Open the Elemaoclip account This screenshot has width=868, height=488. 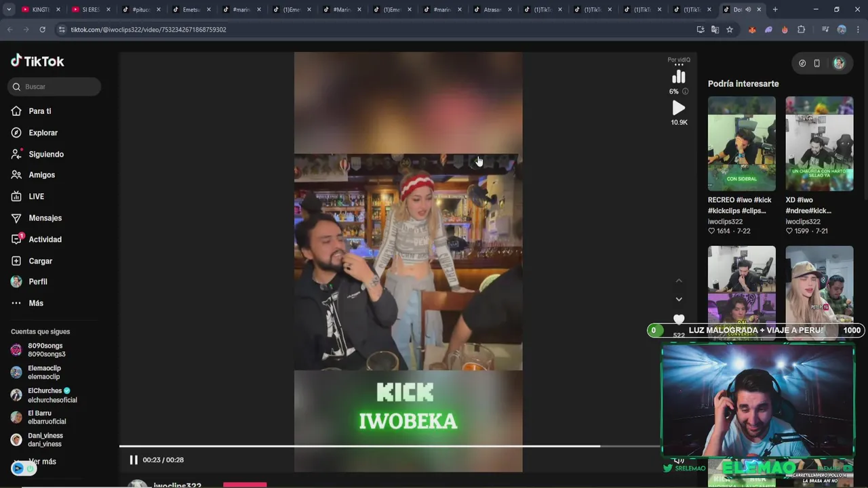click(44, 372)
